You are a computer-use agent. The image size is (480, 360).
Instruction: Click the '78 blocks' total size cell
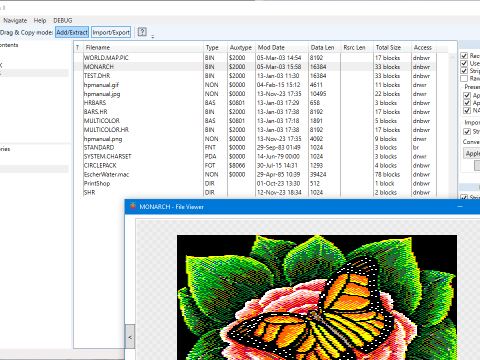pyautogui.click(x=387, y=174)
